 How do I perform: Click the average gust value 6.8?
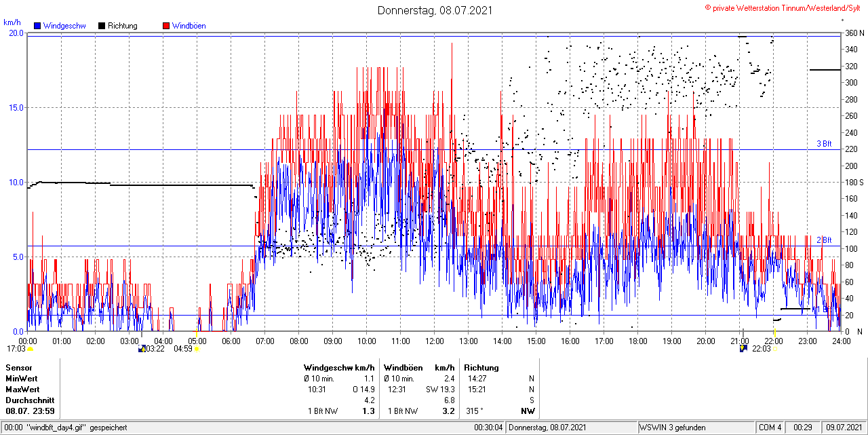pos(450,400)
